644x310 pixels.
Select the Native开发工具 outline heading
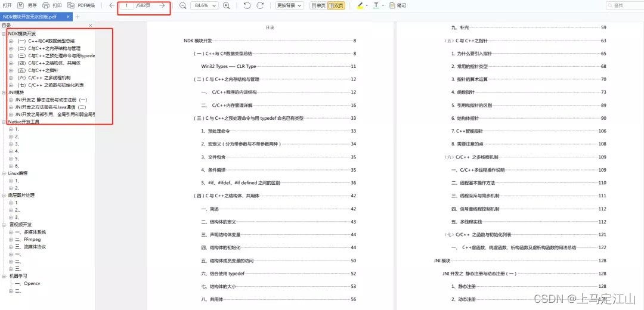(x=24, y=122)
